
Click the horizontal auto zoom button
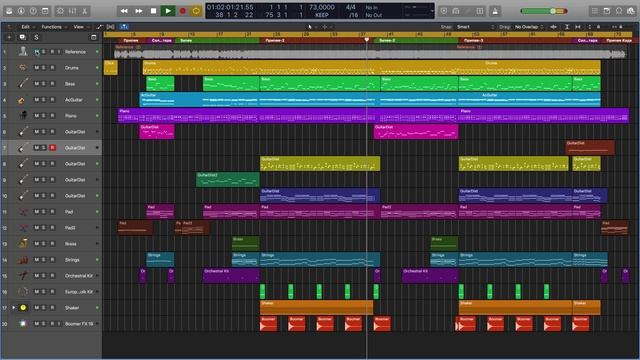pyautogui.click(x=578, y=27)
